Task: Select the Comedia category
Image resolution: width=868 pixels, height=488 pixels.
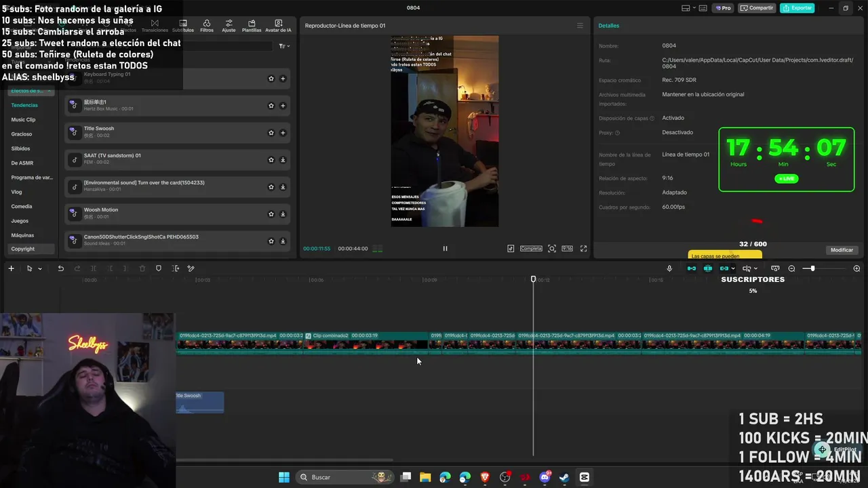Action: click(22, 207)
